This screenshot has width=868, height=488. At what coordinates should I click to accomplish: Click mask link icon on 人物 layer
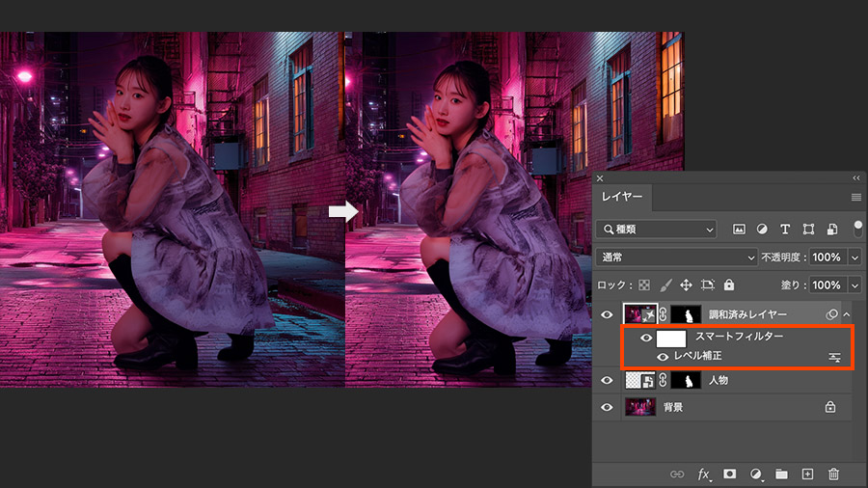[x=664, y=380]
